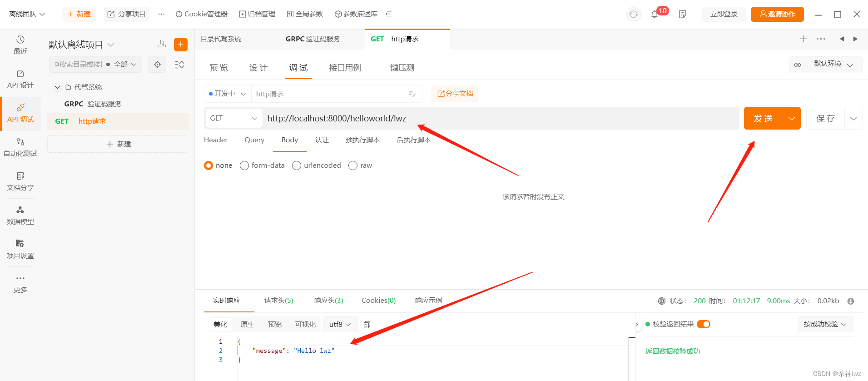Screen dimensions: 868x381
Task: Add a new tab with plus icon
Action: pos(803,39)
